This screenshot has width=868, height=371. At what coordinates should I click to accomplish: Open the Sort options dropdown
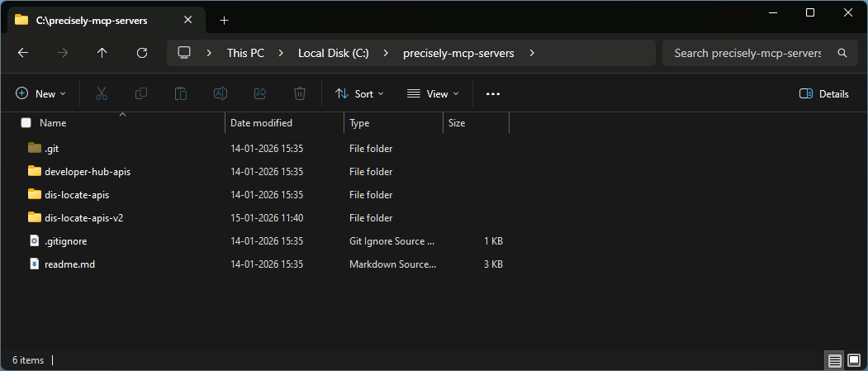tap(359, 94)
